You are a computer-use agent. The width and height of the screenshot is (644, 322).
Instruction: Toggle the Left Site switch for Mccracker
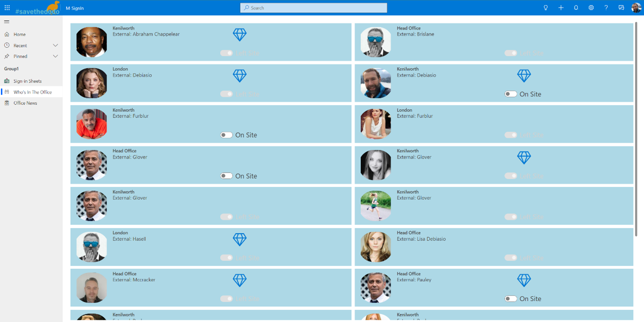point(226,299)
